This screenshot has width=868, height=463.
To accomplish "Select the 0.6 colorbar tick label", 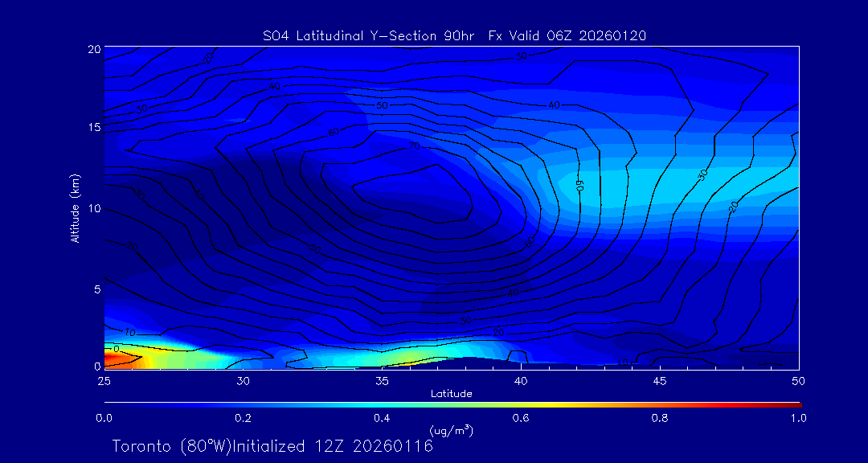I will tap(521, 418).
